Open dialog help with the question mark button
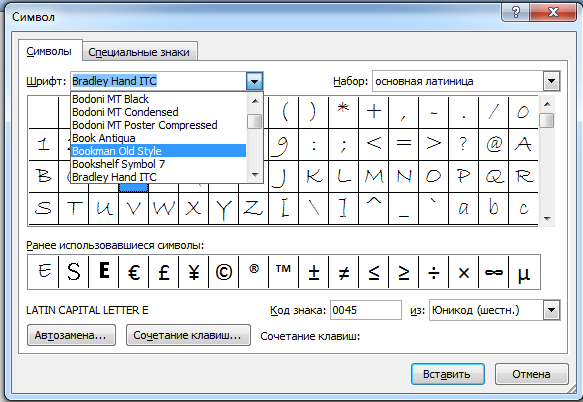Image resolution: width=583 pixels, height=402 pixels. point(516,12)
